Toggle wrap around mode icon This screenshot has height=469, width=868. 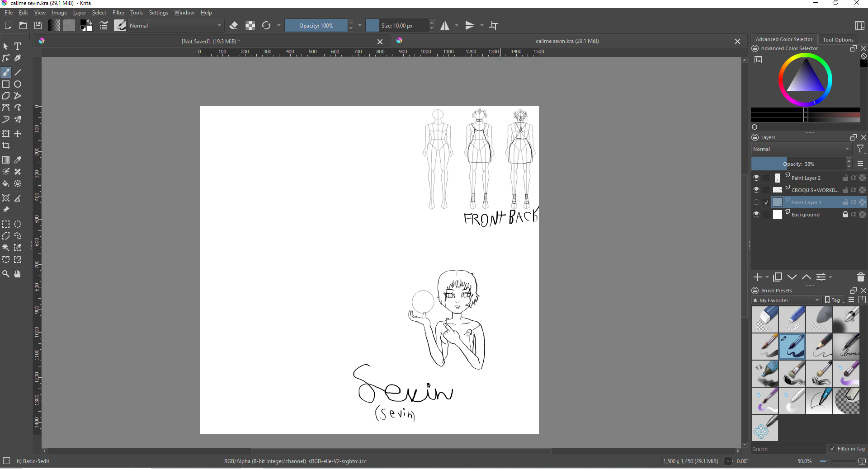494,25
